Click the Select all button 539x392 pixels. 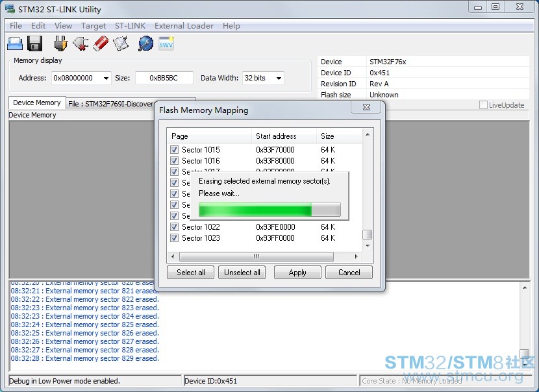point(190,273)
